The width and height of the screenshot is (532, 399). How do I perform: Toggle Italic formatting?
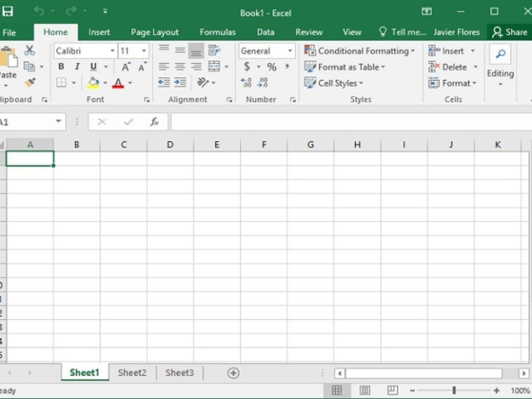[x=77, y=67]
